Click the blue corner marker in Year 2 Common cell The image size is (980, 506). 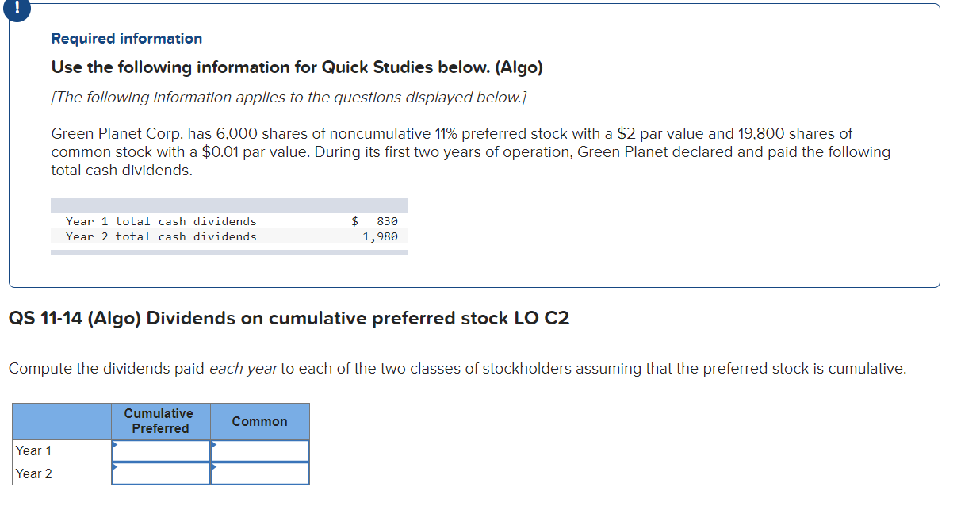tap(212, 468)
